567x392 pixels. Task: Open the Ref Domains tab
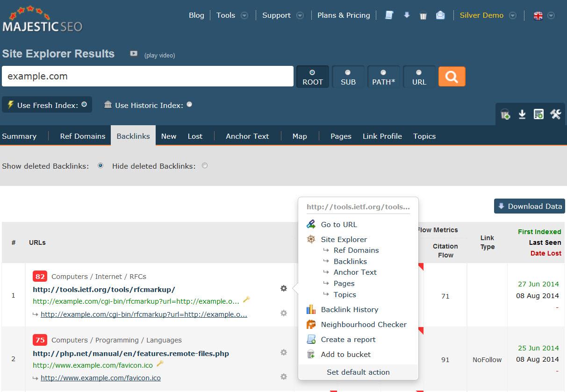point(83,136)
